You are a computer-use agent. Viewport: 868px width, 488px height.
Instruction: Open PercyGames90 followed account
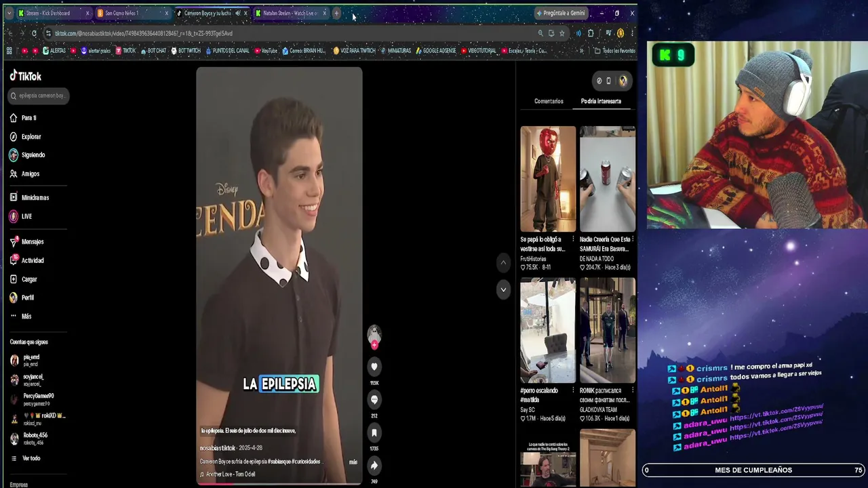click(x=32, y=399)
